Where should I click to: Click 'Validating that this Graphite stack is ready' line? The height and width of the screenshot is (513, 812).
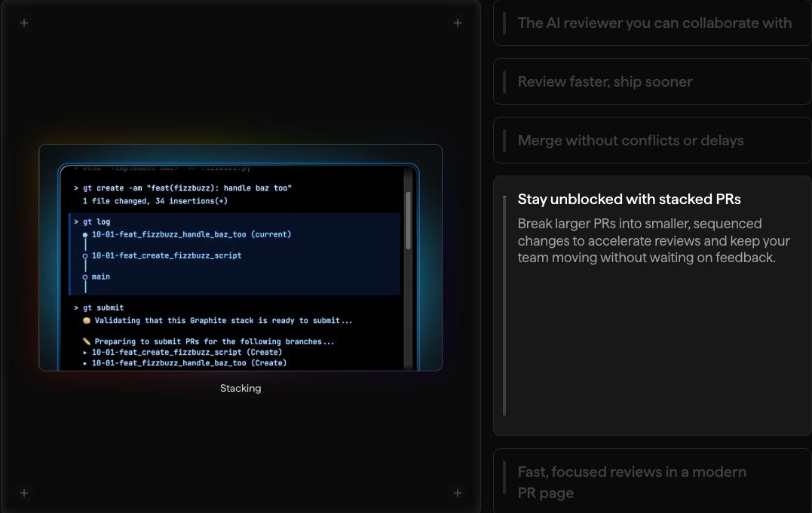(x=217, y=321)
